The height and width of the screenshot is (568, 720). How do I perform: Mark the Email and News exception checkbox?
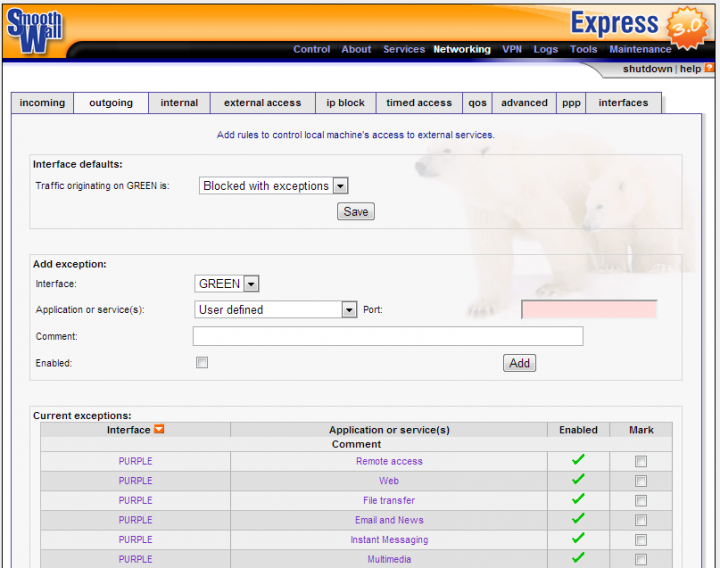click(x=641, y=520)
